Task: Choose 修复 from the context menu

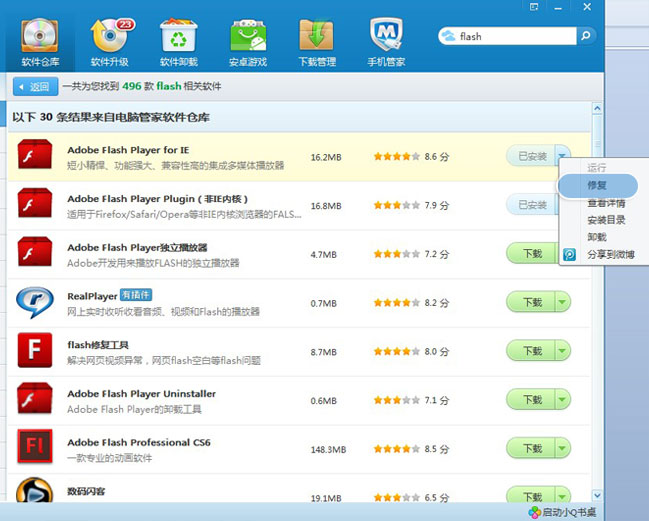Action: point(597,185)
